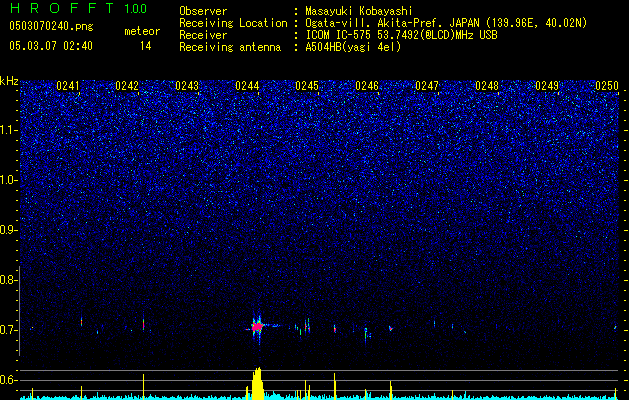Click time marker 0246
629x400 pixels.
pyautogui.click(x=367, y=86)
